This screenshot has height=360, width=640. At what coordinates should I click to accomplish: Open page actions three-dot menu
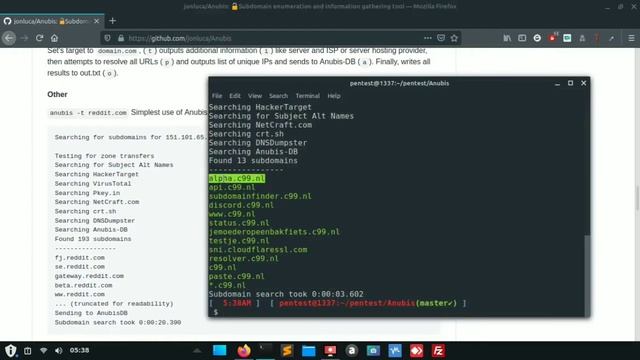(427, 38)
